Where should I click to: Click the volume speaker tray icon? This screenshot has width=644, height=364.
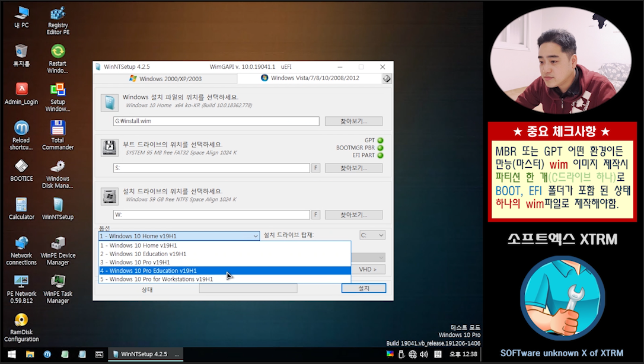(424, 354)
